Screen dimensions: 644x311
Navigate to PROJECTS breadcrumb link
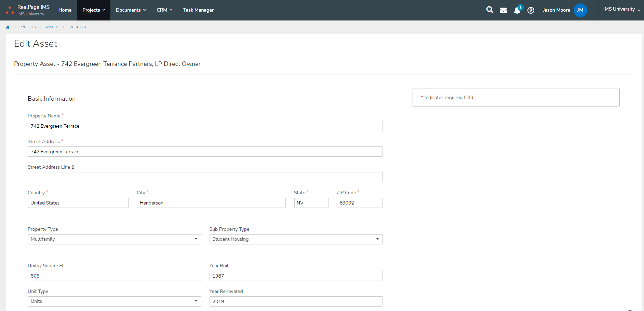coord(28,27)
